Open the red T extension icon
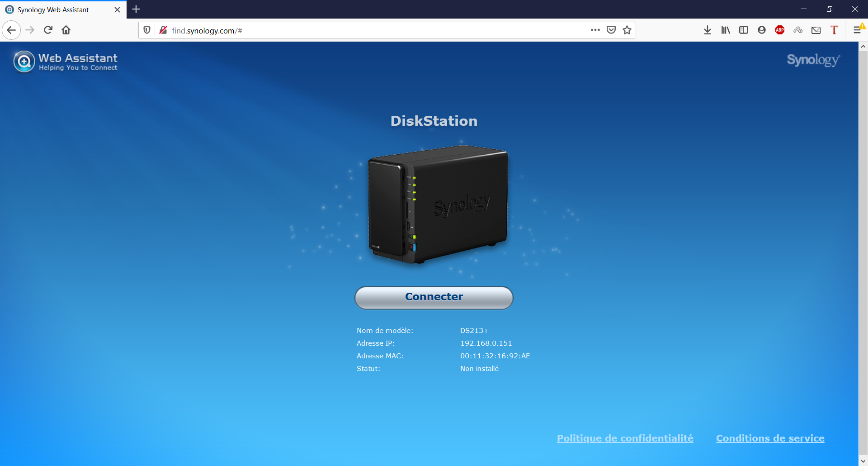Screen dimensions: 868x466 pyautogui.click(x=834, y=30)
